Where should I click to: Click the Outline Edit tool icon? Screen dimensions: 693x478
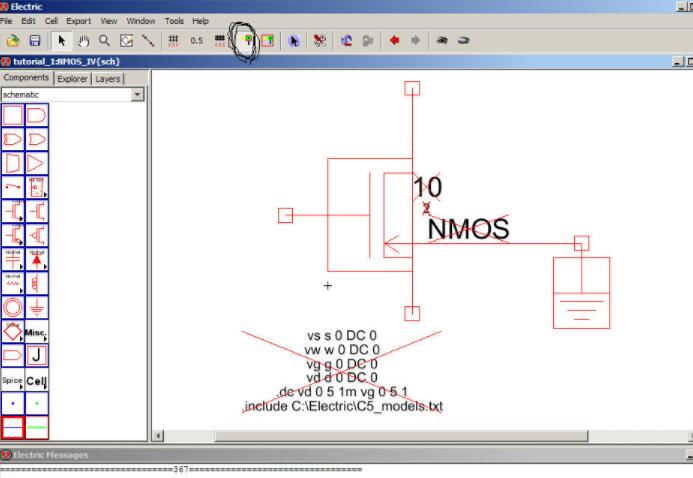click(x=126, y=41)
